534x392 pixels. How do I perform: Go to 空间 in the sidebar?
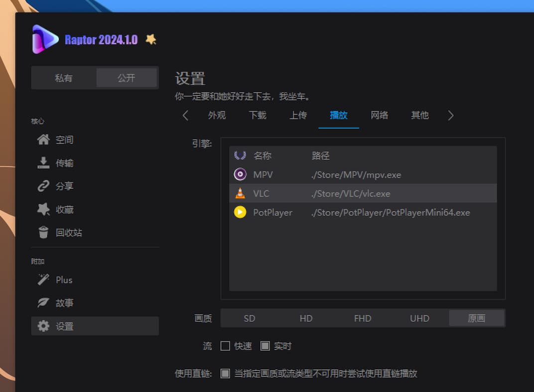(x=95, y=139)
